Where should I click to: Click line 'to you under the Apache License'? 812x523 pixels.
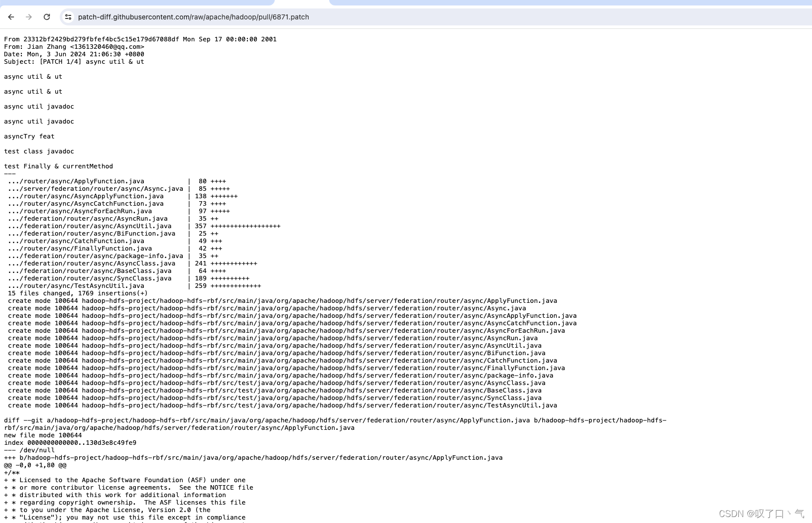[107, 510]
